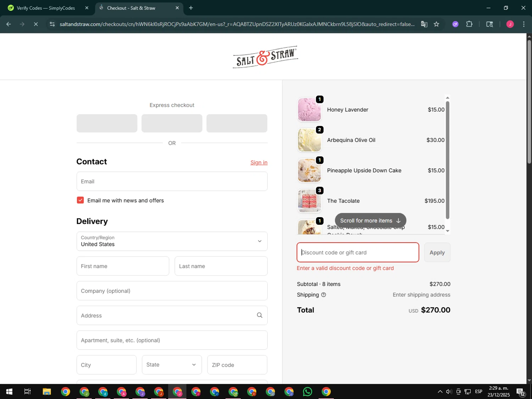Click the Salt & Straw logo

click(x=265, y=57)
